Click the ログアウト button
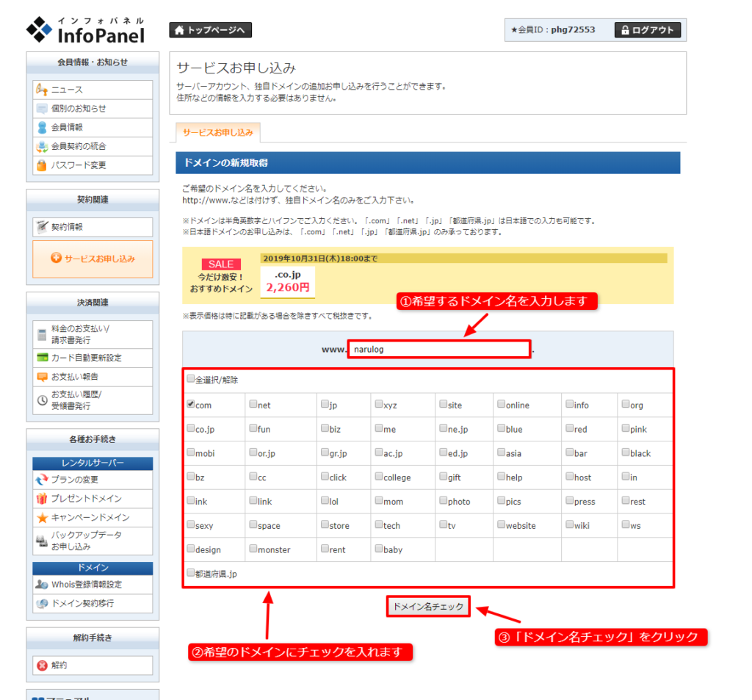The height and width of the screenshot is (700, 752). point(647,30)
